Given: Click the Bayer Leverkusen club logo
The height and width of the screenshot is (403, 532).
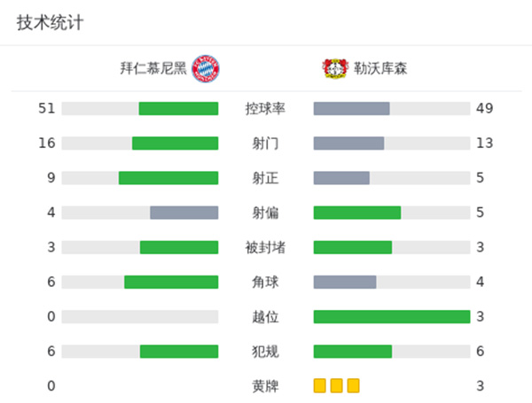Looking at the screenshot, I should coord(332,68).
